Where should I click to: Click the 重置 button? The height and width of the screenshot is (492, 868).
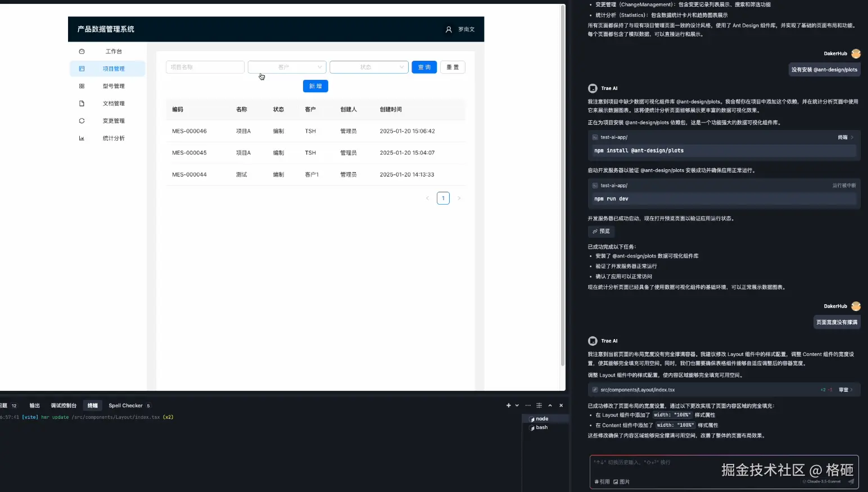pos(453,67)
